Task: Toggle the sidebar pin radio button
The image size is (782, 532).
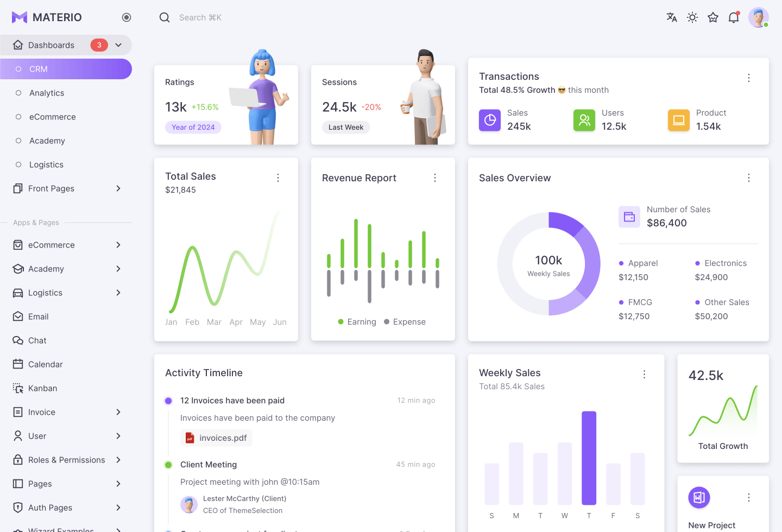Action: pyautogui.click(x=127, y=17)
